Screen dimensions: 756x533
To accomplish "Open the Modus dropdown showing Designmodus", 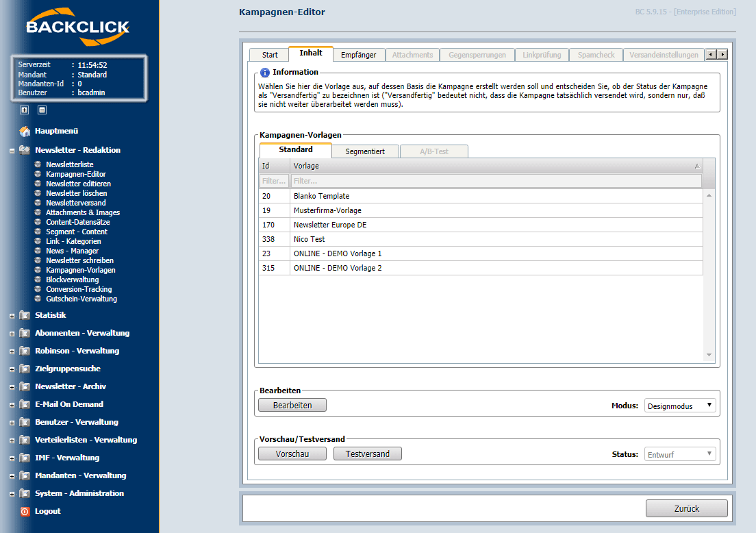I will click(x=679, y=406).
